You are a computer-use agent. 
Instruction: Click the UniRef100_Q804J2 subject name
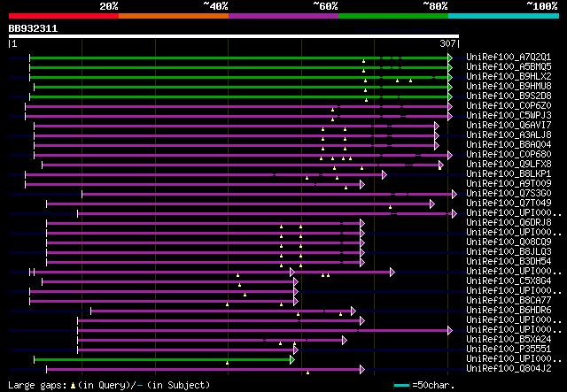point(509,369)
